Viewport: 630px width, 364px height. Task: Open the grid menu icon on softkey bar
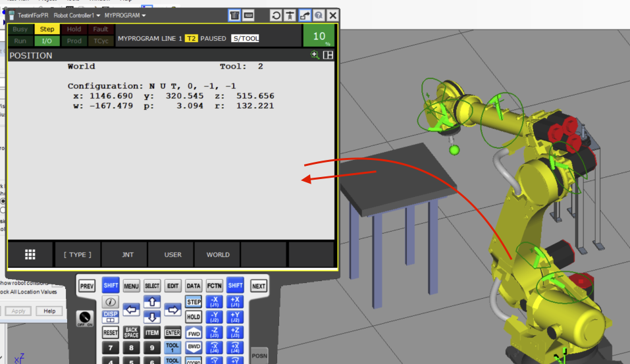coord(30,254)
